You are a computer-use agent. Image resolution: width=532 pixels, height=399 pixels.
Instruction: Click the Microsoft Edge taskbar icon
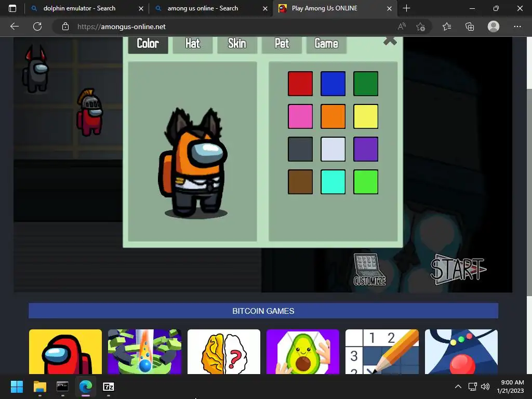(x=86, y=387)
